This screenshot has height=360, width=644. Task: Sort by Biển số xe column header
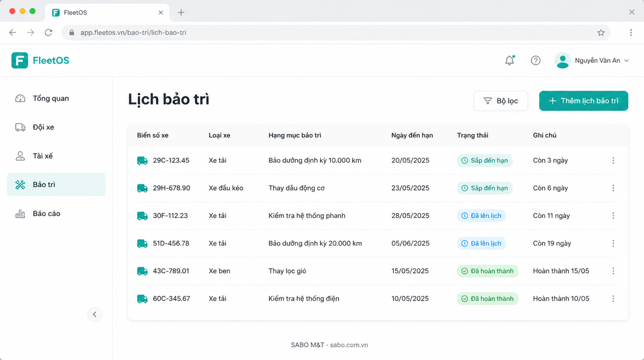[x=152, y=135]
